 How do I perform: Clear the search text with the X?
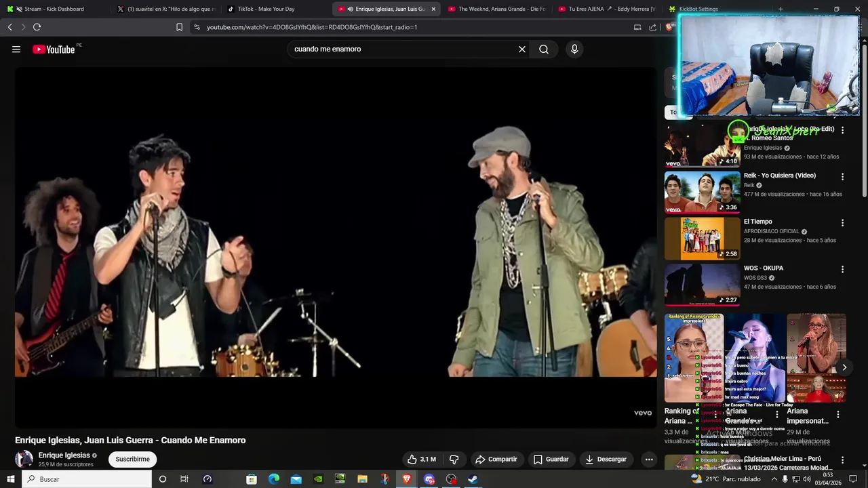522,49
